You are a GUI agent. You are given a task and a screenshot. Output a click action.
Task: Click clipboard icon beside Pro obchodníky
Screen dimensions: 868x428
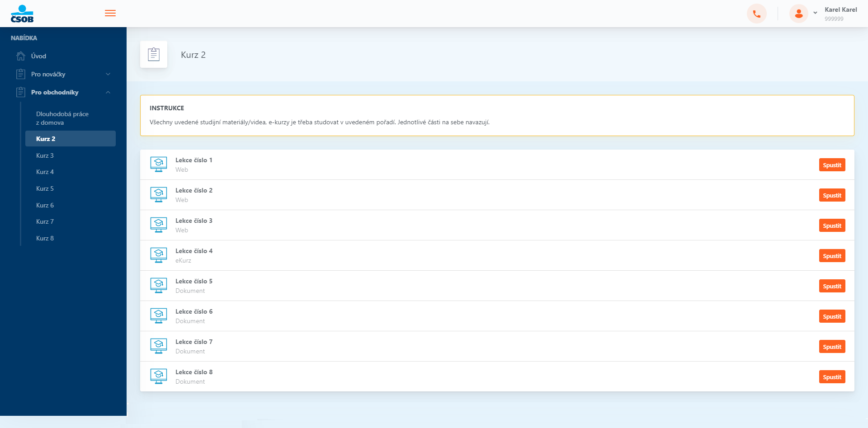(x=21, y=92)
